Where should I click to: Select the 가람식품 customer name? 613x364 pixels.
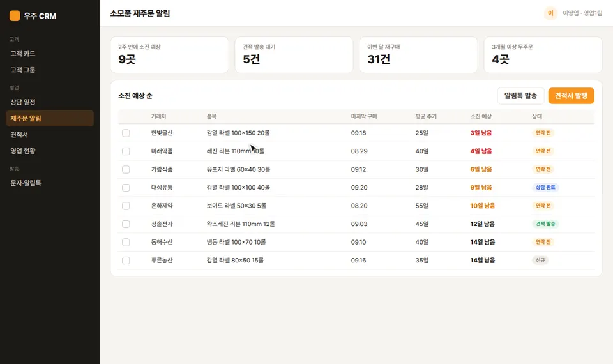pyautogui.click(x=162, y=169)
